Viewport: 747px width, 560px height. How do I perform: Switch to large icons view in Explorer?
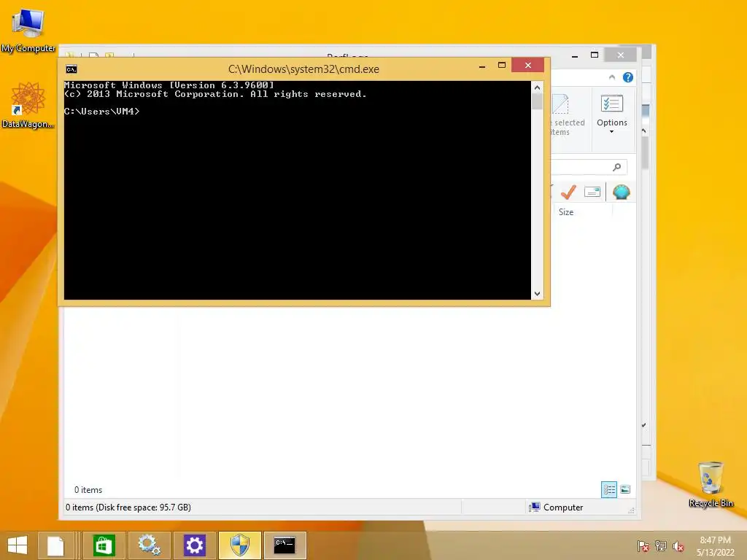coord(625,489)
